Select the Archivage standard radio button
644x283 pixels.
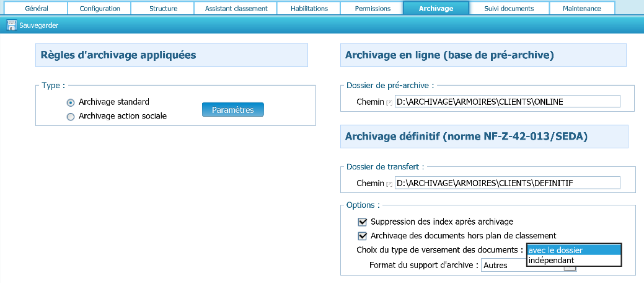[x=71, y=102]
